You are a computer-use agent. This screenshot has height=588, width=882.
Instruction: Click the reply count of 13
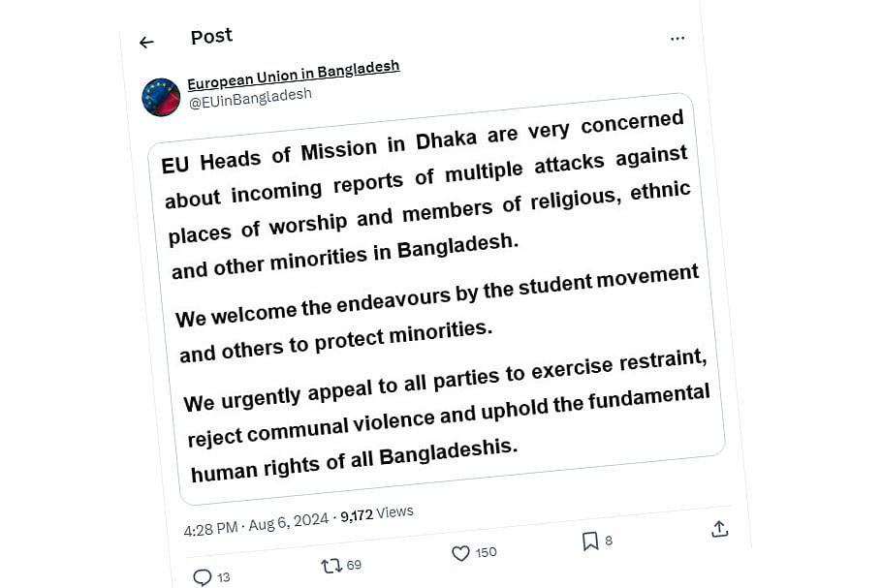tap(224, 577)
